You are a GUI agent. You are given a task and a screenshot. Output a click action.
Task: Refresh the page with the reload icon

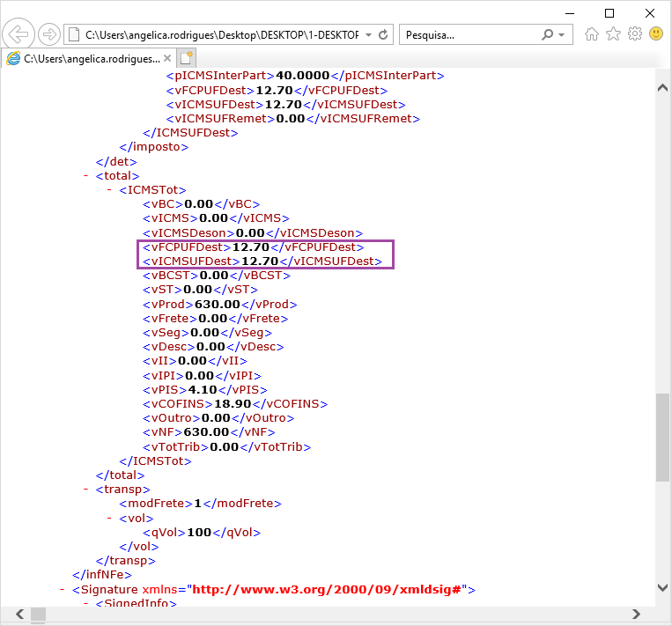click(x=384, y=34)
